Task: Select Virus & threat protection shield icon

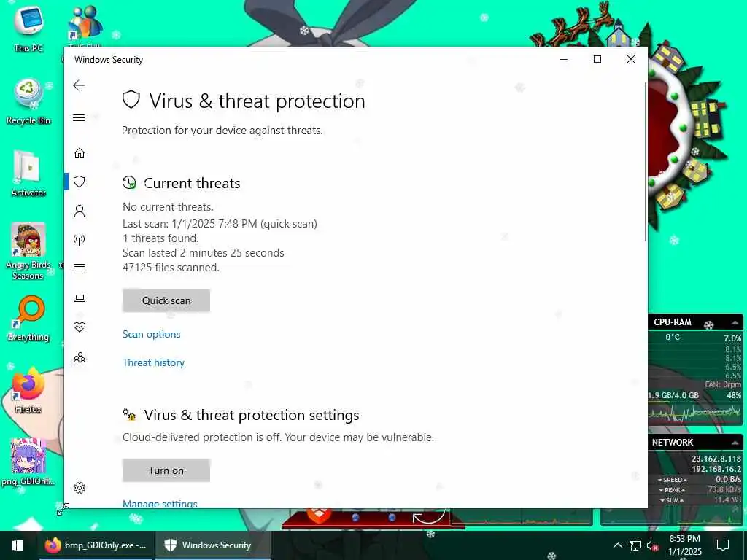Action: (80, 182)
